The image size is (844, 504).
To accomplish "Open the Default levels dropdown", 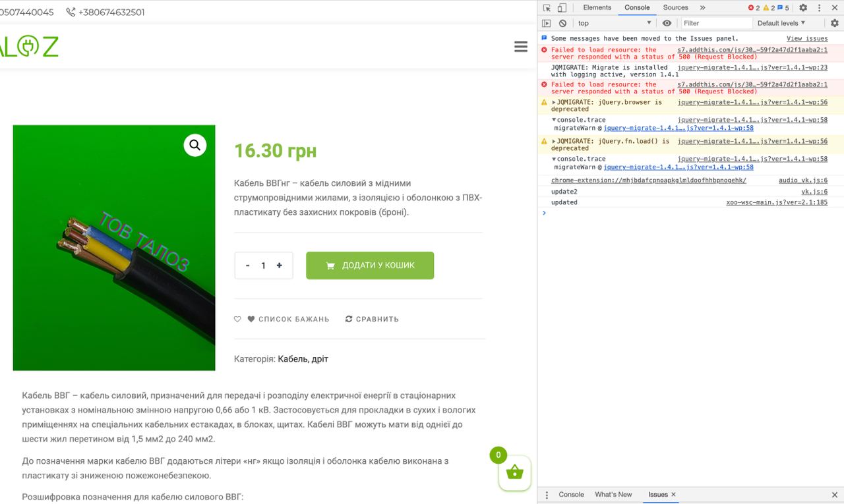I will tap(781, 23).
